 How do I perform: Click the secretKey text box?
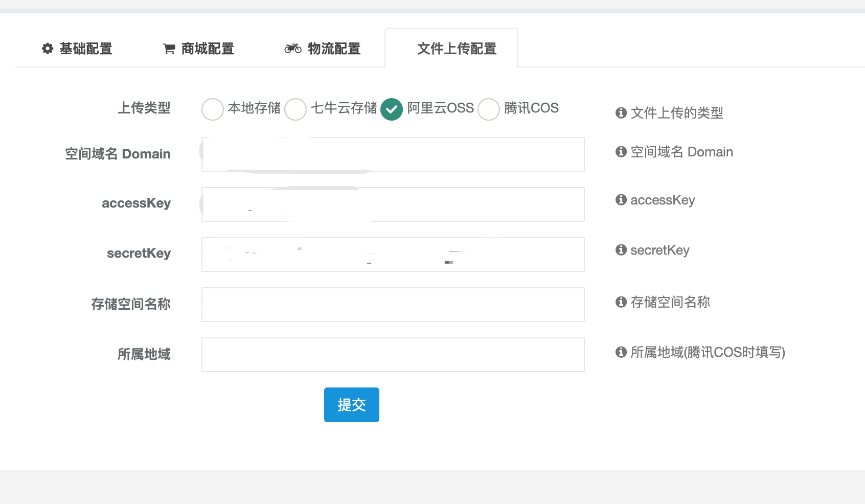point(393,255)
